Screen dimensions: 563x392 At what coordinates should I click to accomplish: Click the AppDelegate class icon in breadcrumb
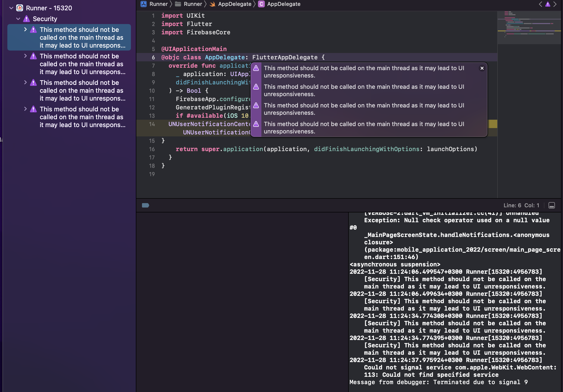tap(261, 4)
